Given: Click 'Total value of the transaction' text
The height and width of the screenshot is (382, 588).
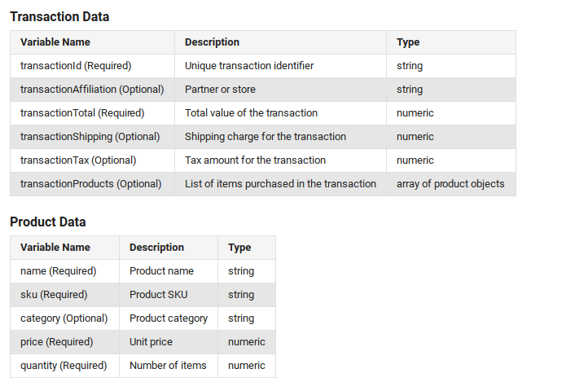Looking at the screenshot, I should 251,113.
